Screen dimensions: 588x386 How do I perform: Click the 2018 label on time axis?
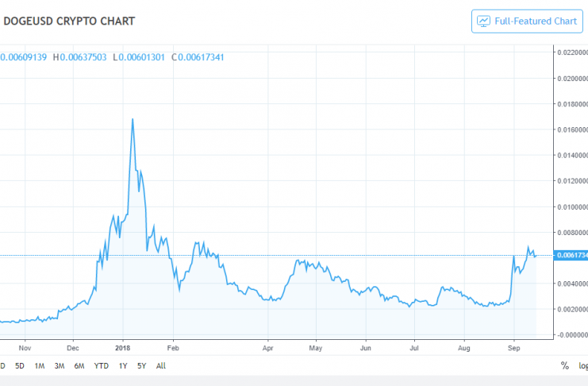tap(123, 348)
